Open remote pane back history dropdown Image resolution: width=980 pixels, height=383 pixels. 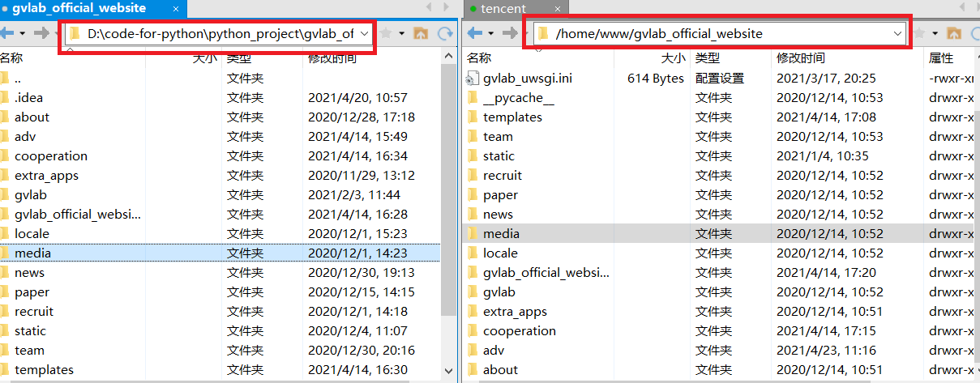[x=491, y=33]
